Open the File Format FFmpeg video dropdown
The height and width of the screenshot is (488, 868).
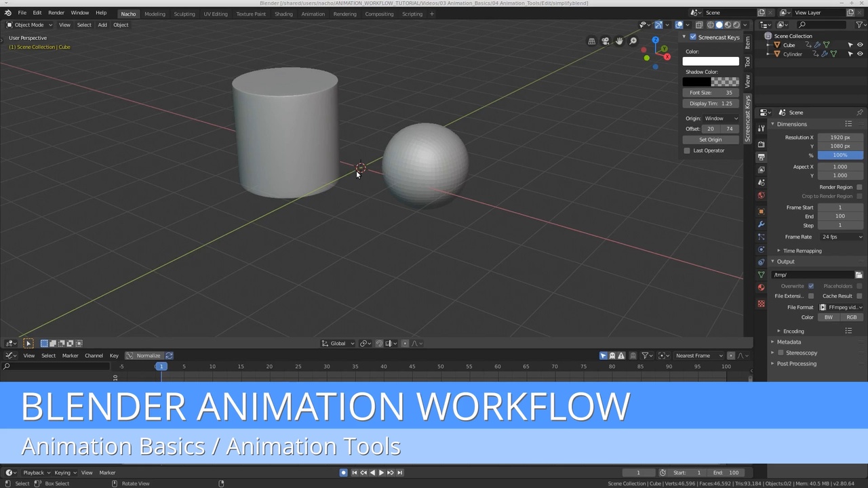coord(841,308)
